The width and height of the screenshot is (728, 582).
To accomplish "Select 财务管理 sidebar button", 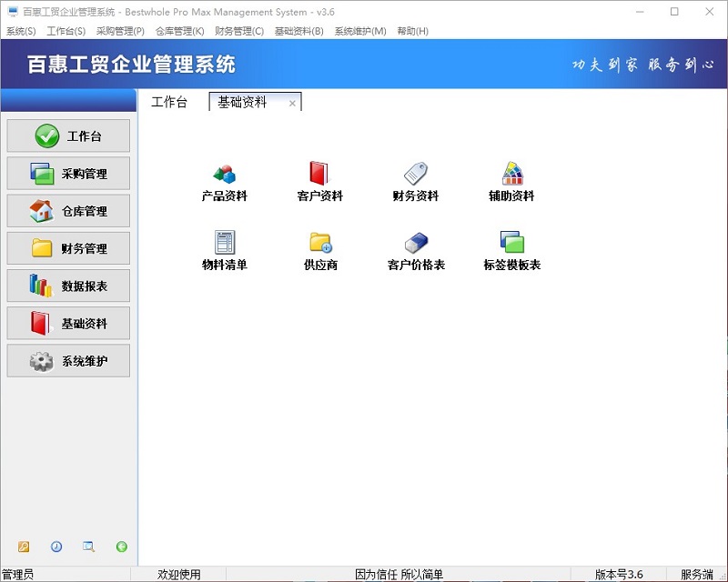I will point(68,248).
